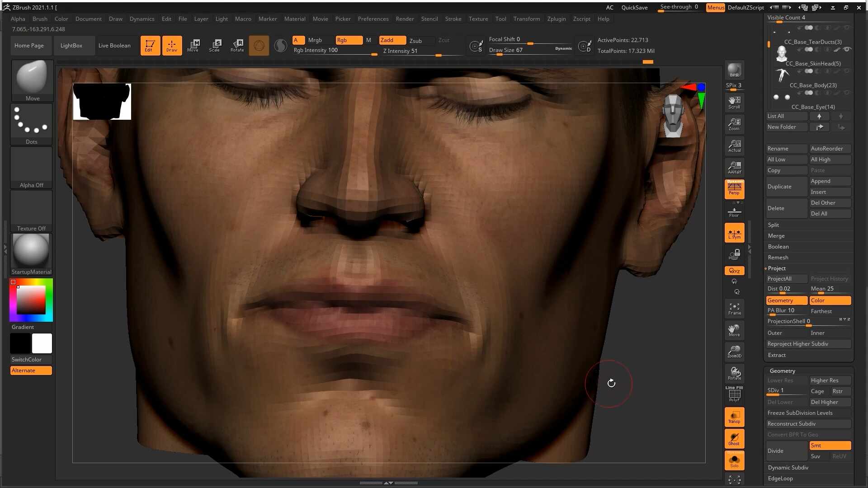Open the Tool menu
868x488 pixels.
[500, 19]
